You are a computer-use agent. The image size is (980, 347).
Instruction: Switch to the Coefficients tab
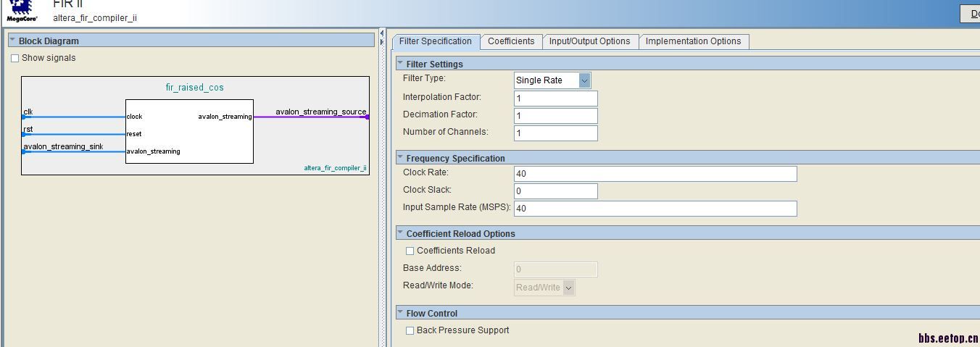[x=511, y=41]
